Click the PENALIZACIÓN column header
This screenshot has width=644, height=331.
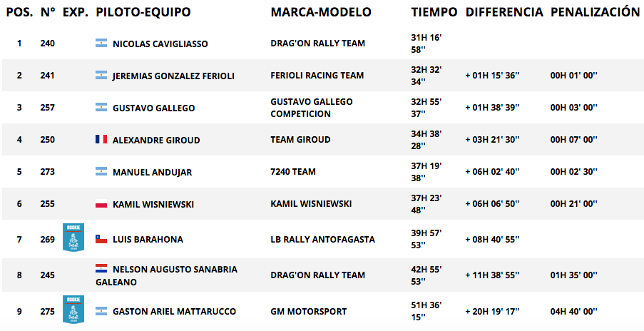[x=595, y=12]
